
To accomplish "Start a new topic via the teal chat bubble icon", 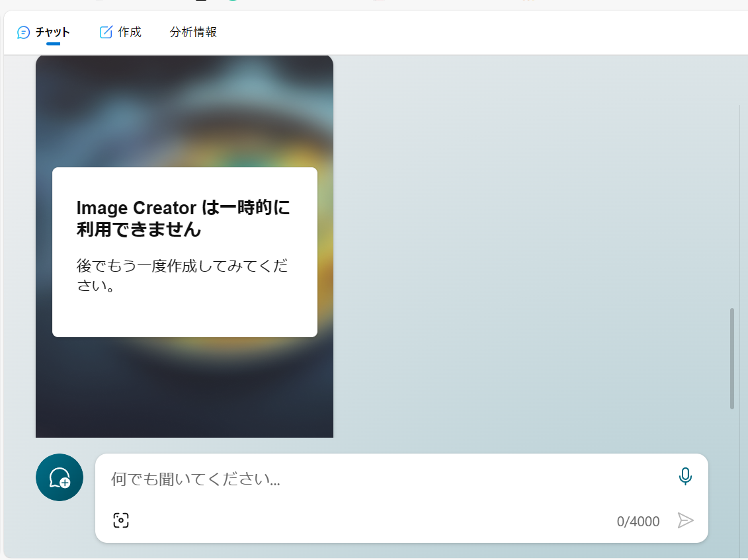I will point(59,477).
